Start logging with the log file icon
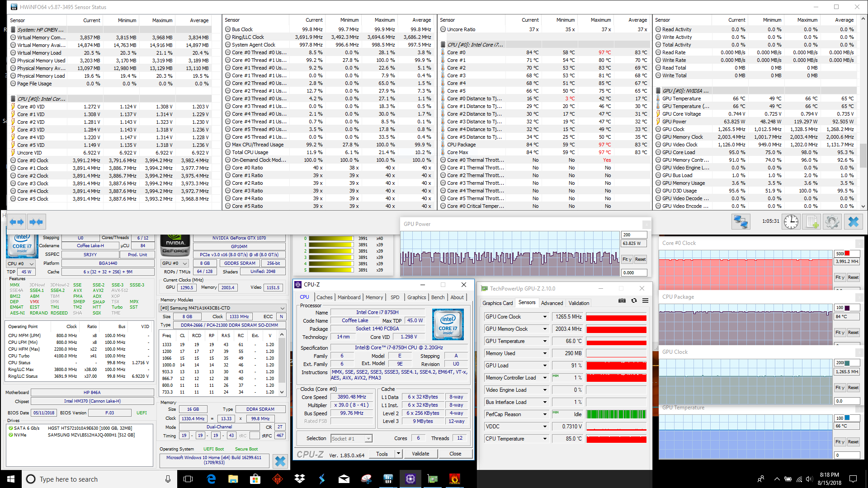The image size is (868, 488). click(812, 222)
